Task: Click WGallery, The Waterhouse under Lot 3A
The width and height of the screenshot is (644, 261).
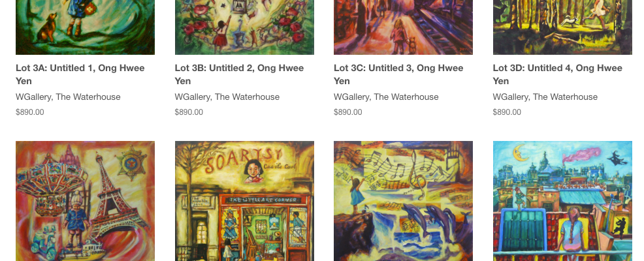Action: click(x=68, y=97)
